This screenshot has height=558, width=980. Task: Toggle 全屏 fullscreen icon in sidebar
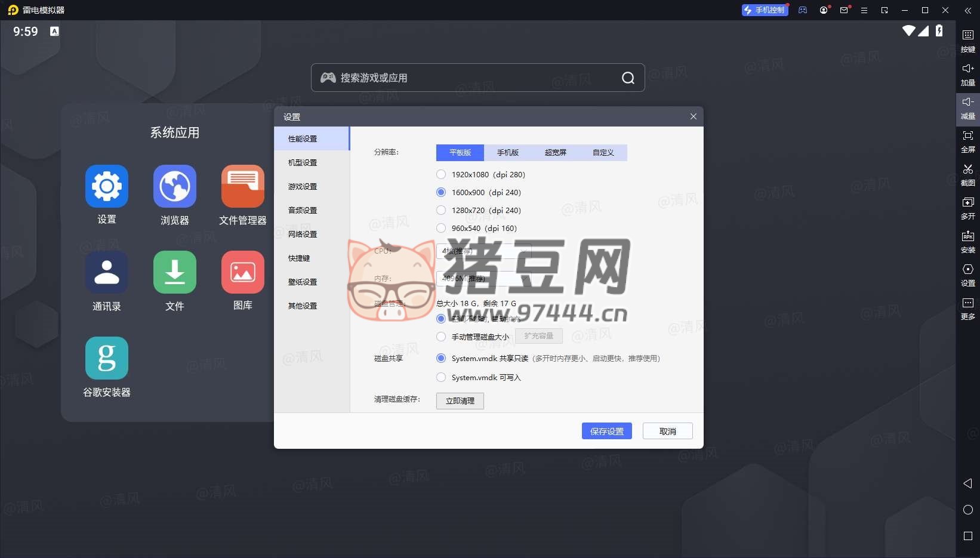click(x=967, y=136)
